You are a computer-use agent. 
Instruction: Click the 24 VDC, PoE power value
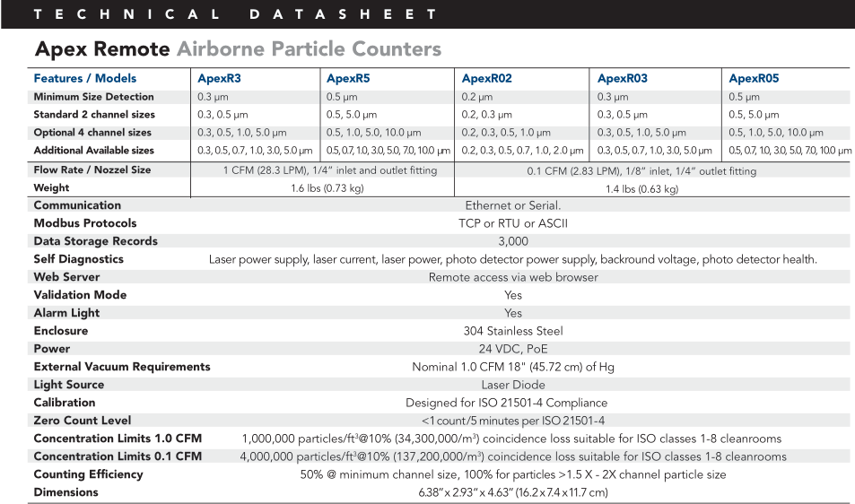pyautogui.click(x=513, y=349)
